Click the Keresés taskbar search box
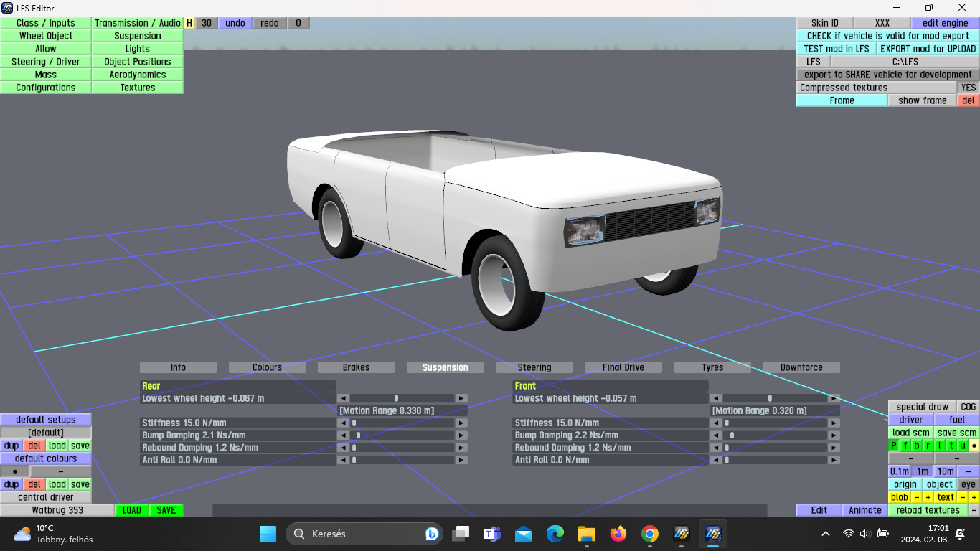980x551 pixels. click(x=364, y=534)
